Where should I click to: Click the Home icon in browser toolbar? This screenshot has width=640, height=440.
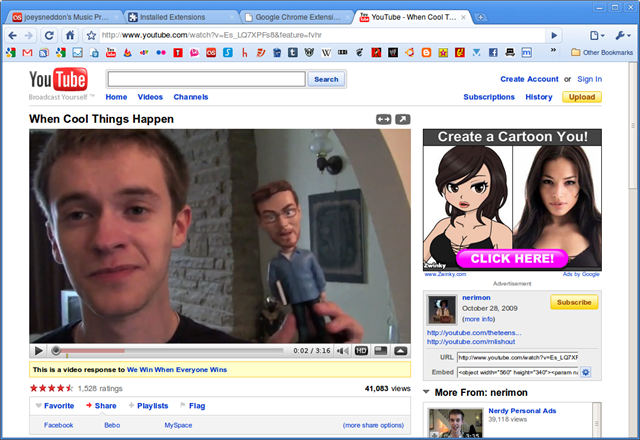pos(70,36)
